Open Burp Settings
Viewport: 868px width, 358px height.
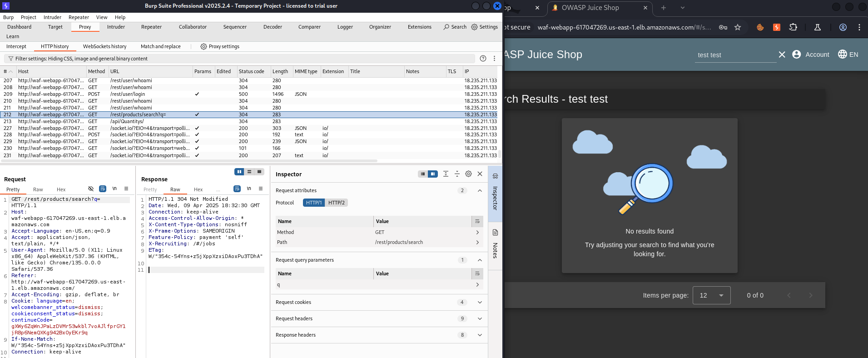[x=485, y=27]
